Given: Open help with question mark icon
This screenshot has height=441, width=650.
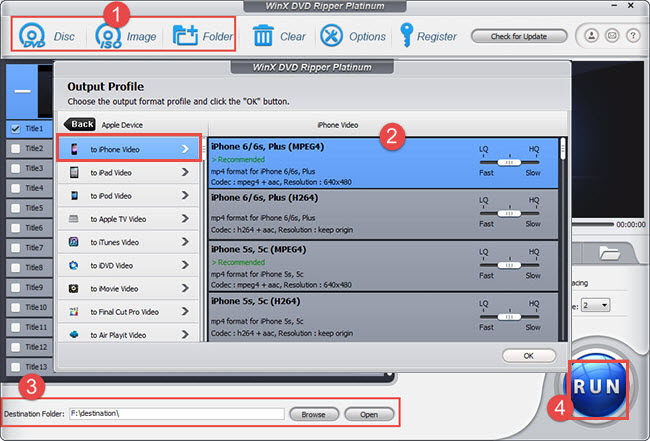Looking at the screenshot, I should pos(633,36).
